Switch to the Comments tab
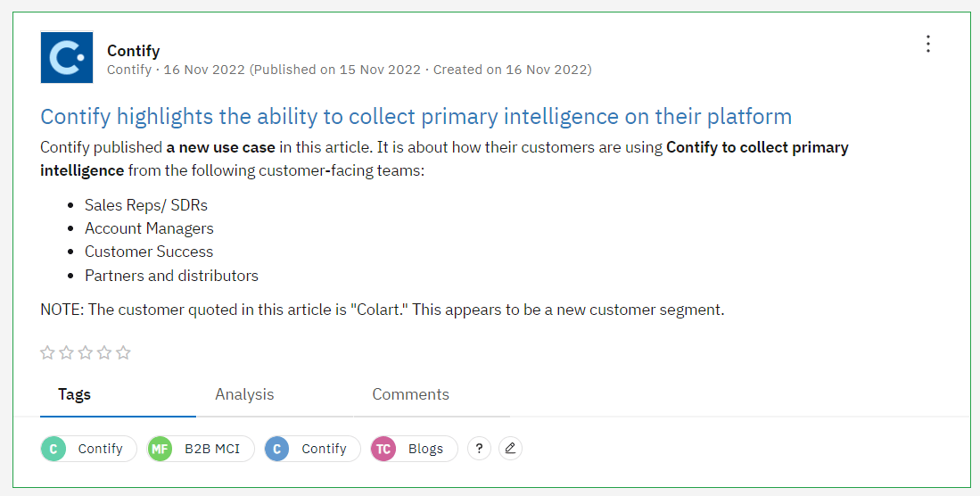The height and width of the screenshot is (496, 980). [410, 394]
